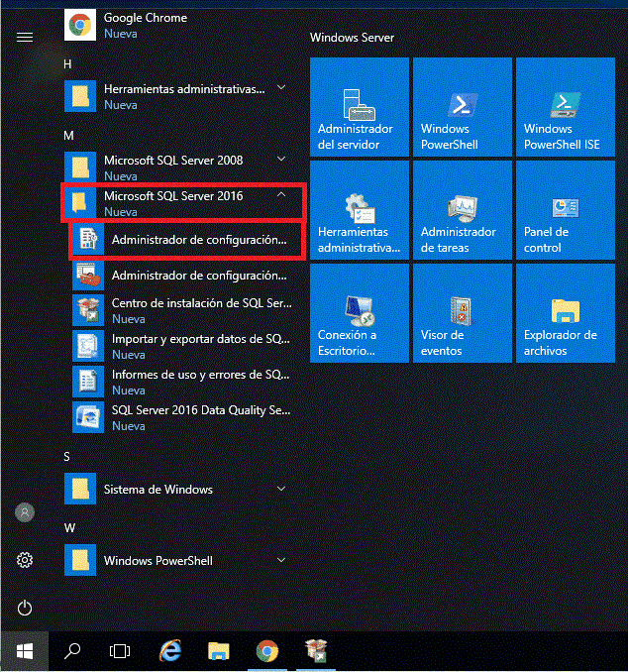Click 'Importar y exportar datos de SQ...' text

click(201, 339)
